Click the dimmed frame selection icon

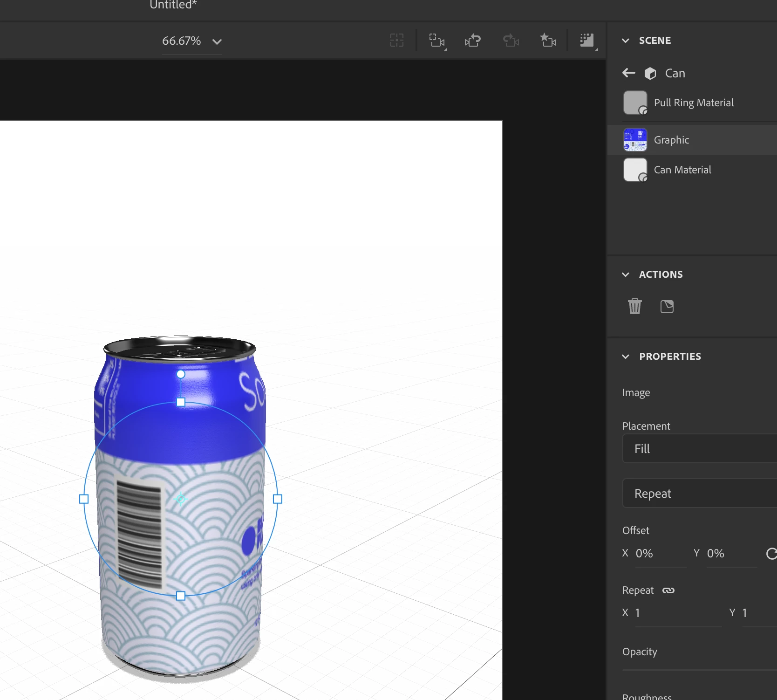pyautogui.click(x=397, y=41)
